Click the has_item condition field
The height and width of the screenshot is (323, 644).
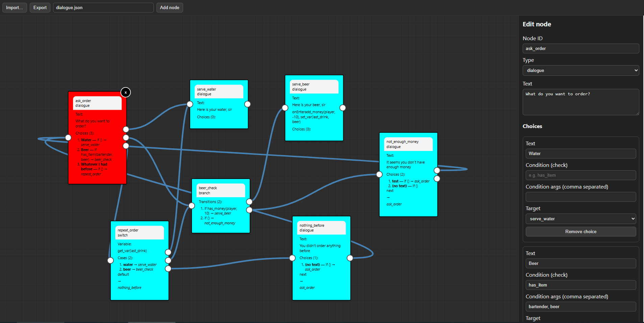(x=580, y=285)
